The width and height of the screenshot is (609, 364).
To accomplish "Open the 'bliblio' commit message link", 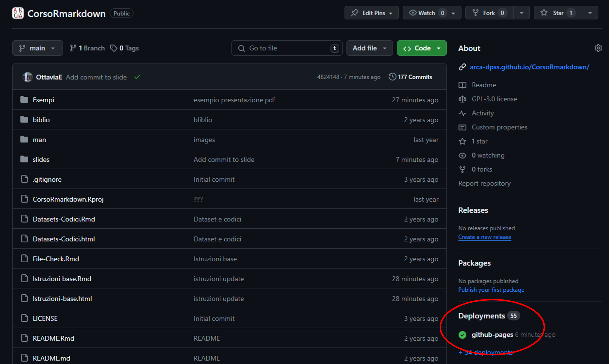I will pyautogui.click(x=203, y=120).
